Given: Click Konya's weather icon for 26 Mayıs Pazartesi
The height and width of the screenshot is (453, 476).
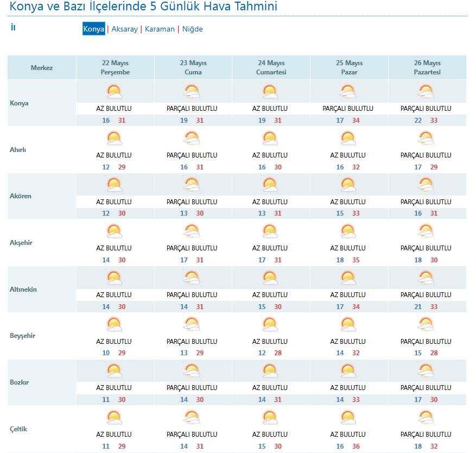Looking at the screenshot, I should 426,91.
